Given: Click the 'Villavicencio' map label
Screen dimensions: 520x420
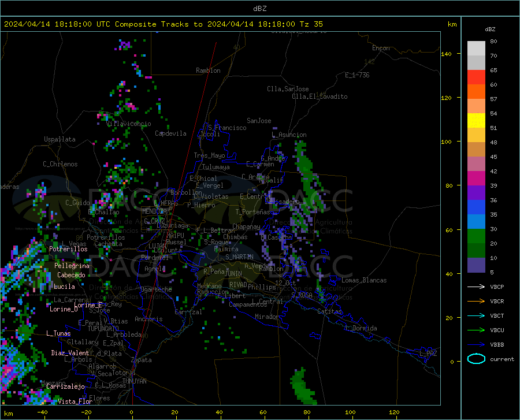Looking at the screenshot, I should [x=129, y=124].
